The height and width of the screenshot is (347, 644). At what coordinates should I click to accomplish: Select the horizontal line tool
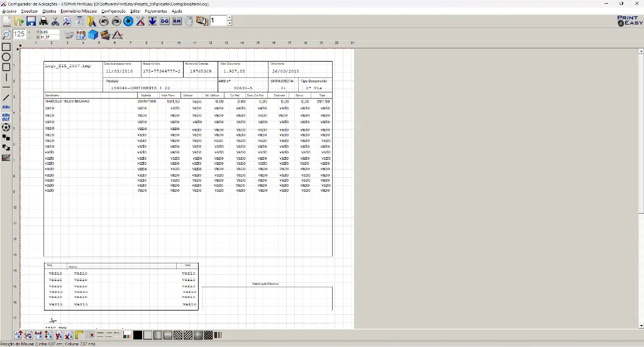(x=6, y=87)
